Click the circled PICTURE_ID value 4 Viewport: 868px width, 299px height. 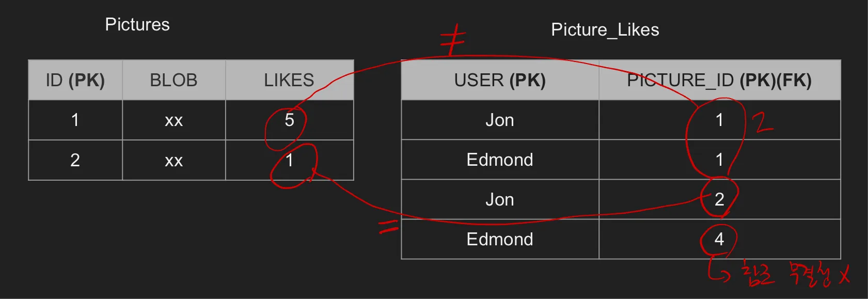click(x=719, y=239)
